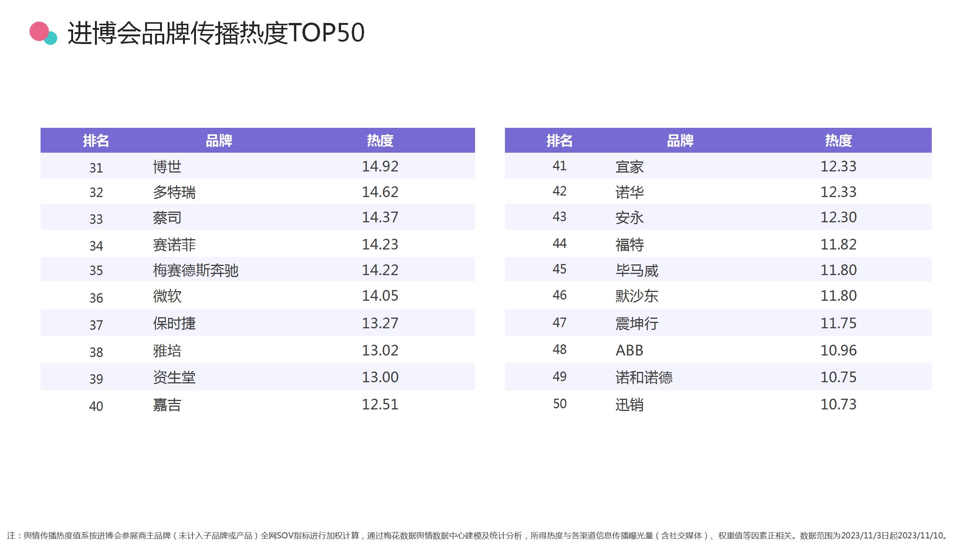Select brand name 默沙东
Viewport: 980px width, 551px height.
click(637, 296)
